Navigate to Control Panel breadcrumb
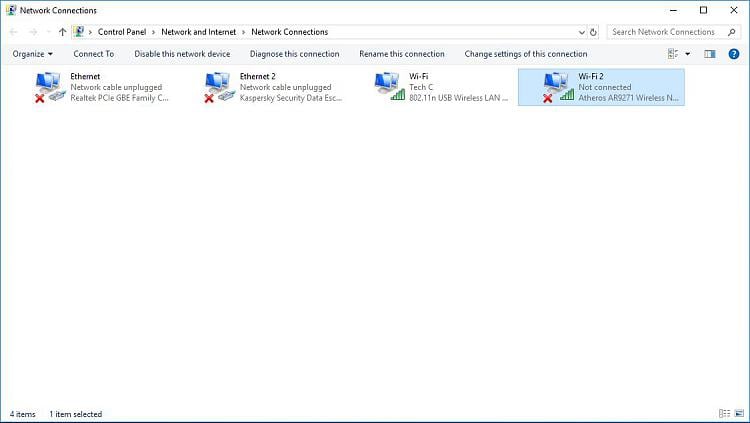 tap(122, 32)
